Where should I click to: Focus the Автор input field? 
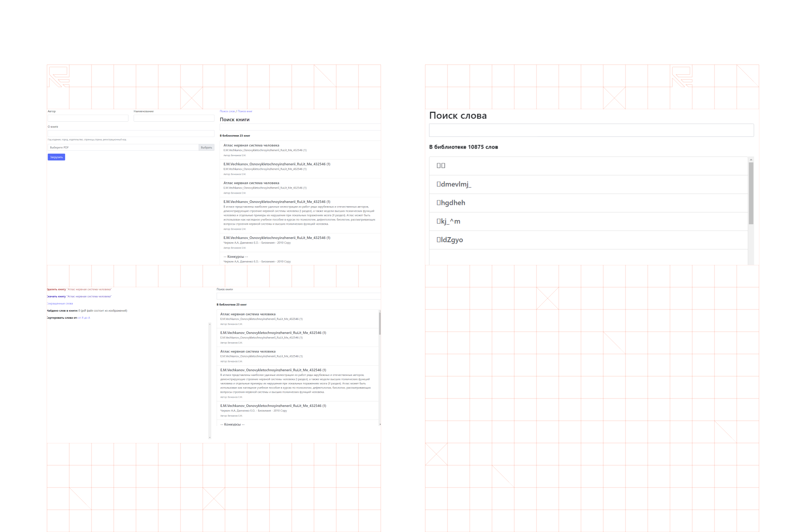(88, 118)
